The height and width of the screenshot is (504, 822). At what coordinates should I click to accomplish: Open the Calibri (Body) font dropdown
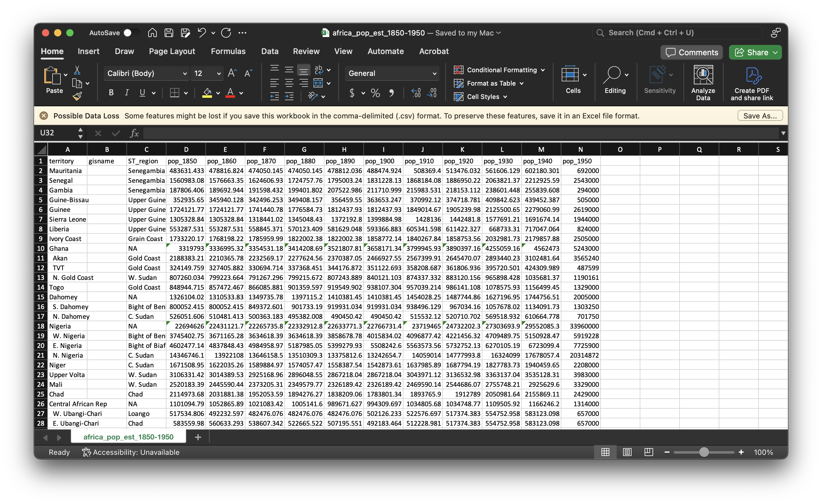click(185, 74)
